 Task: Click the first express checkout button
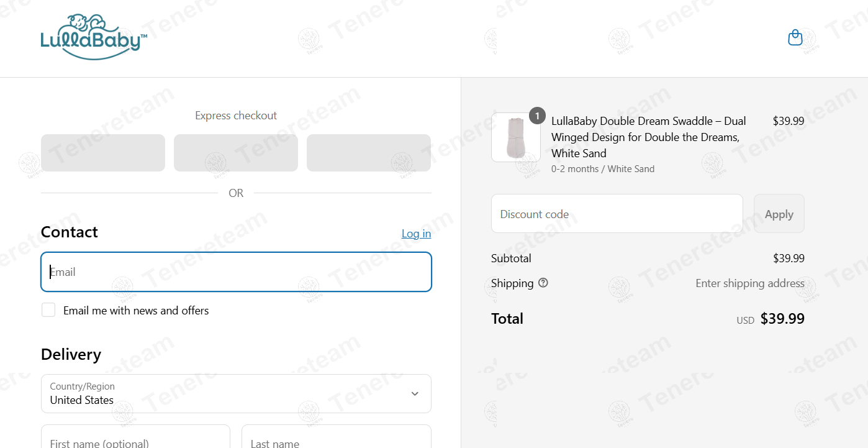click(103, 153)
